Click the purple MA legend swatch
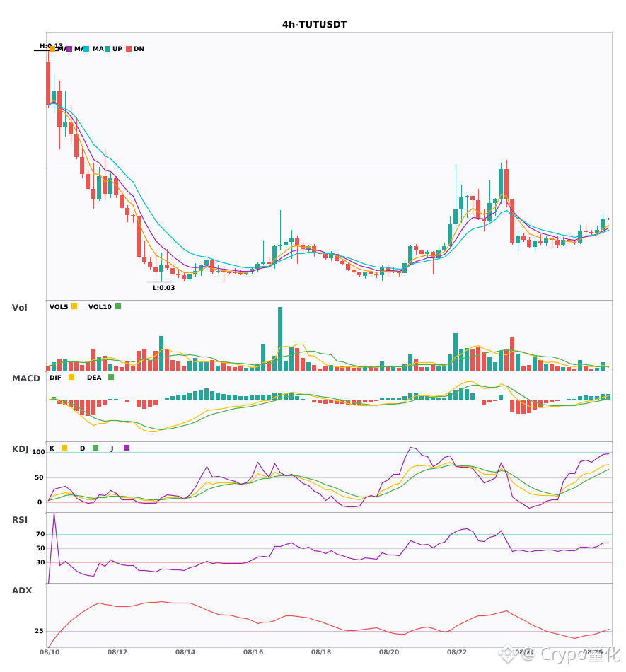 69,49
